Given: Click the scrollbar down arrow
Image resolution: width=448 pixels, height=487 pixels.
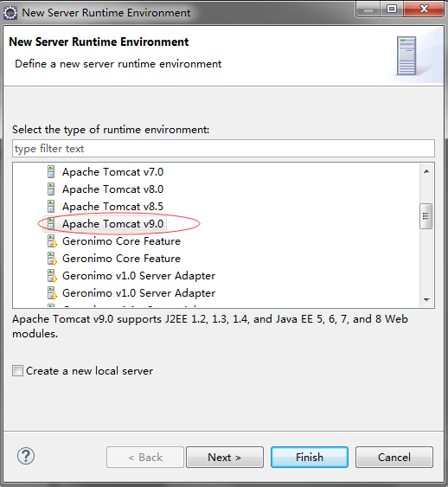Looking at the screenshot, I should 426,299.
